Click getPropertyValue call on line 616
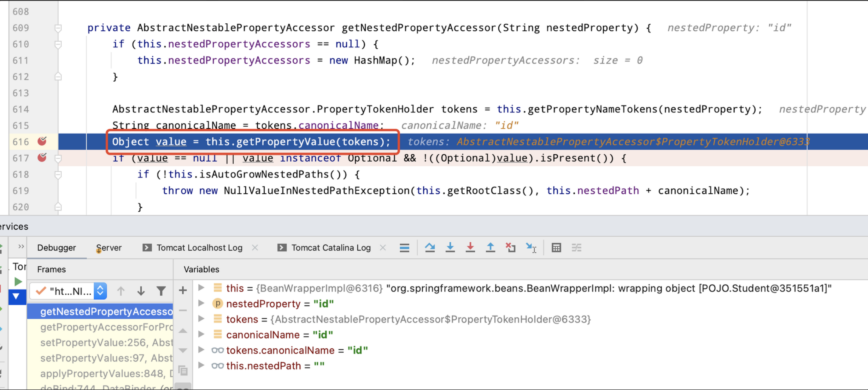 (286, 142)
